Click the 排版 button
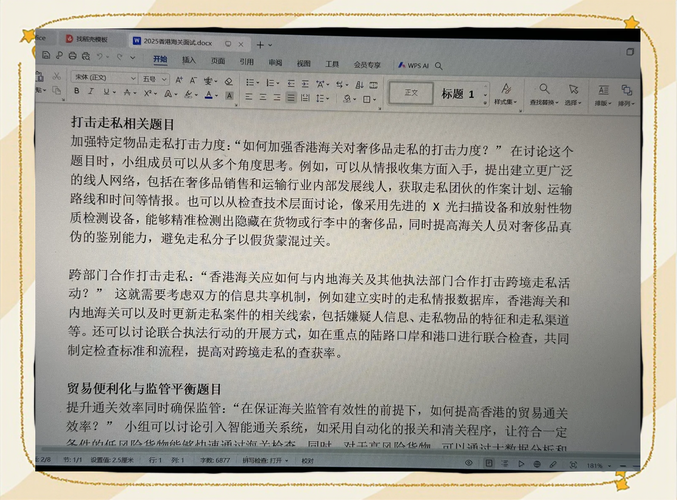Screen dimensions: 677x500 (x=603, y=96)
